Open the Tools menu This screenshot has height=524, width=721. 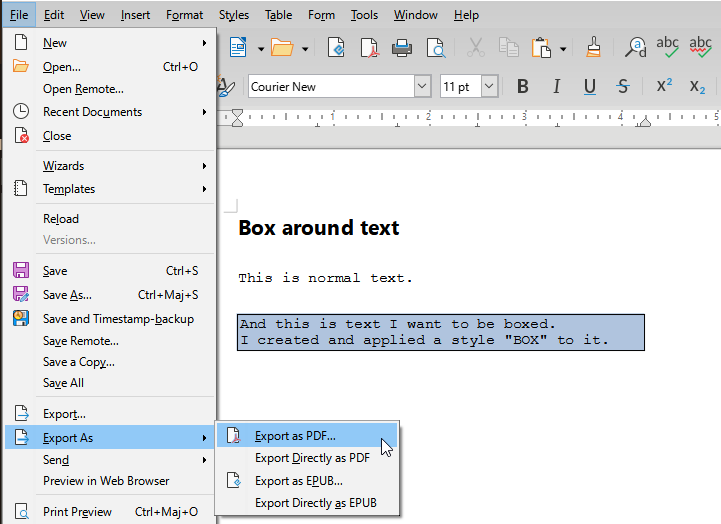(364, 15)
